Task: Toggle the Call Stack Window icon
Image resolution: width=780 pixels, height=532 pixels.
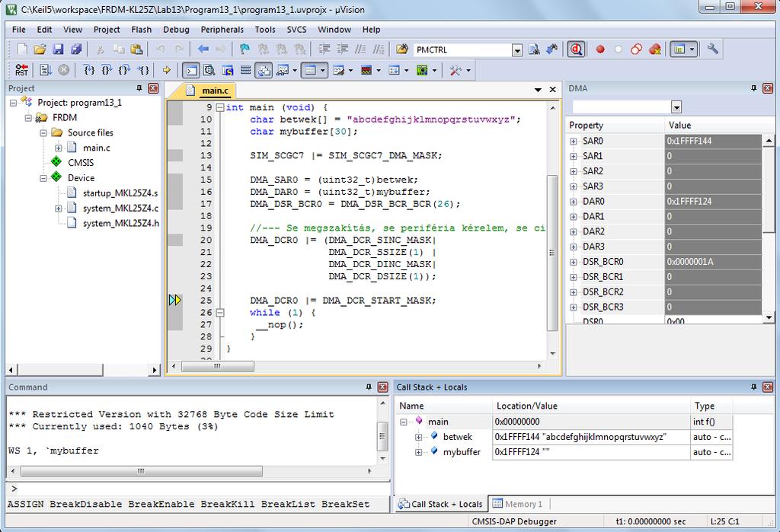Action: (264, 70)
